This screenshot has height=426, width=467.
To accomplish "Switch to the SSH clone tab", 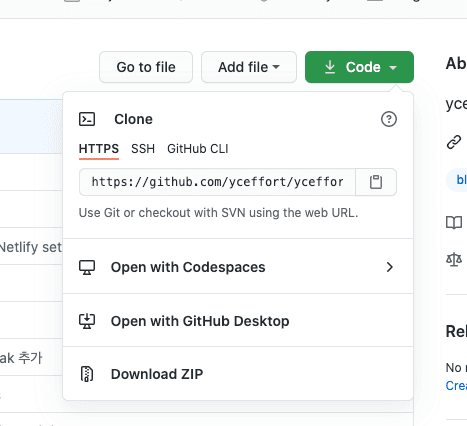I will point(143,149).
